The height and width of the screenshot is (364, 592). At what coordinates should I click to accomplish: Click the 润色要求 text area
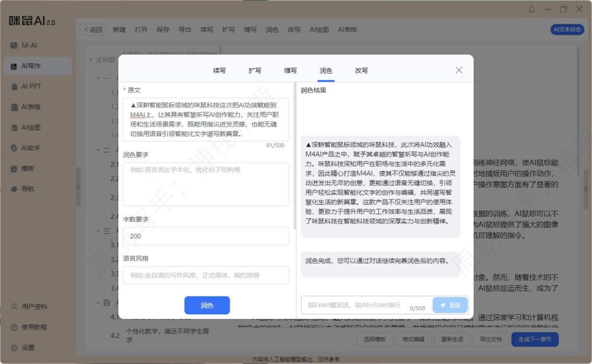206,184
